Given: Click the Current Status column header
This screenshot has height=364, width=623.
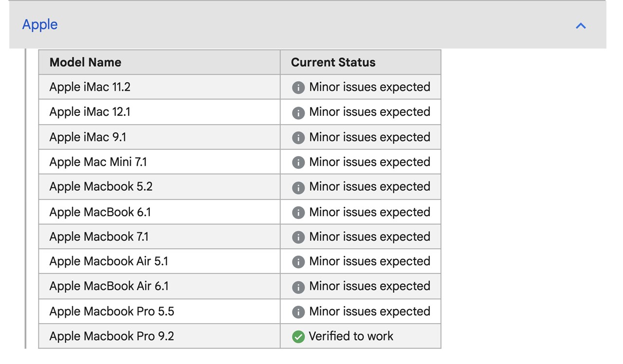Looking at the screenshot, I should click(x=333, y=62).
